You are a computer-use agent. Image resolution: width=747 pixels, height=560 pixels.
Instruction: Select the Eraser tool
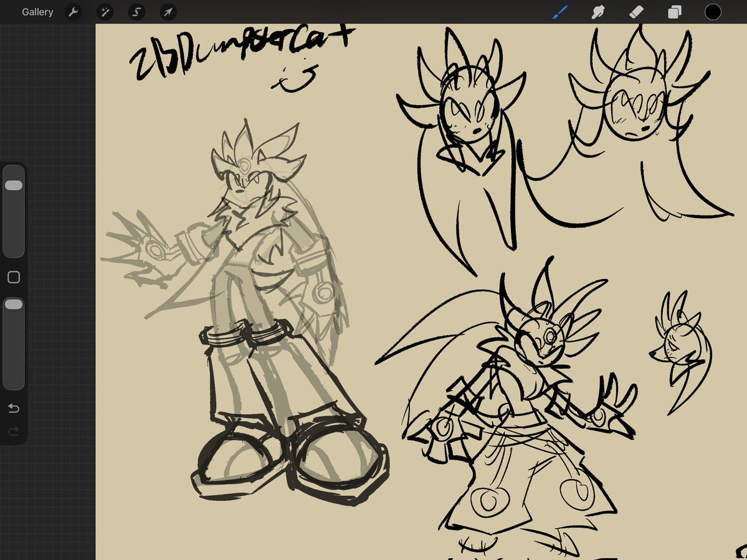tap(637, 12)
